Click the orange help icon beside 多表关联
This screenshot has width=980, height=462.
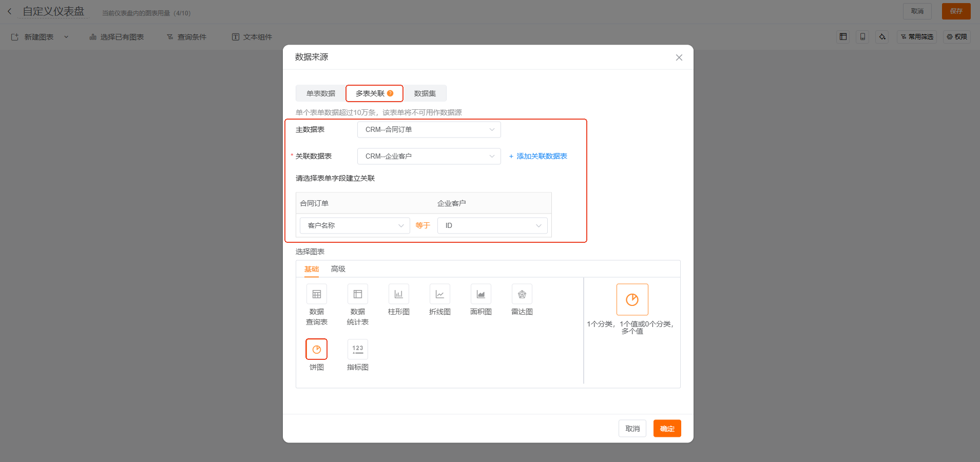click(x=390, y=93)
